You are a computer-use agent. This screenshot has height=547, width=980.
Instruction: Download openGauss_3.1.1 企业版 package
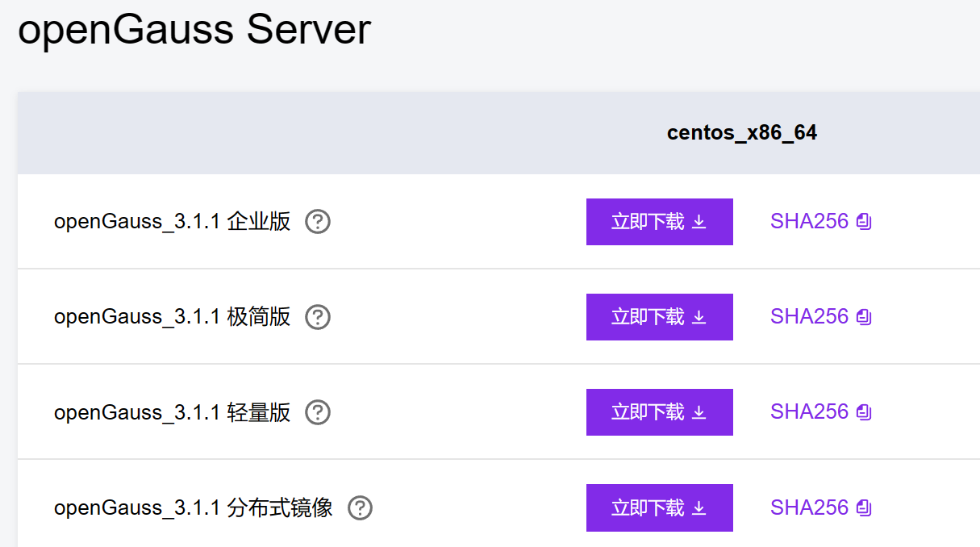tap(659, 222)
